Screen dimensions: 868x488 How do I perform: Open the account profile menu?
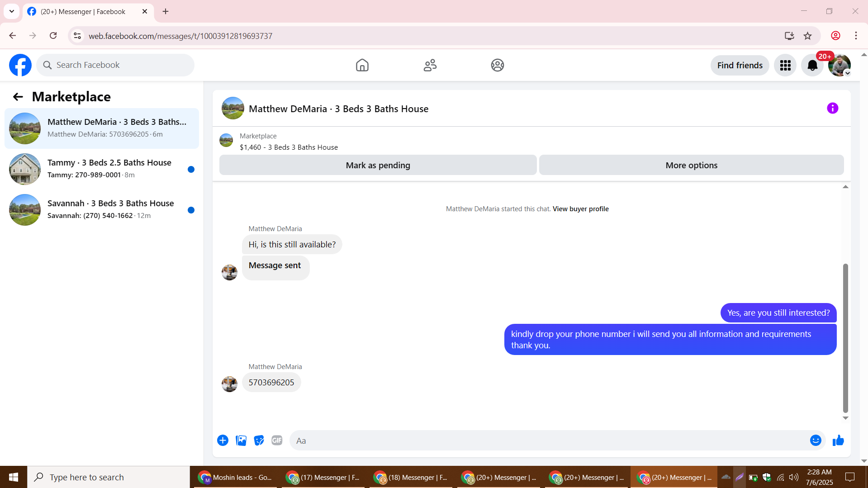point(840,65)
